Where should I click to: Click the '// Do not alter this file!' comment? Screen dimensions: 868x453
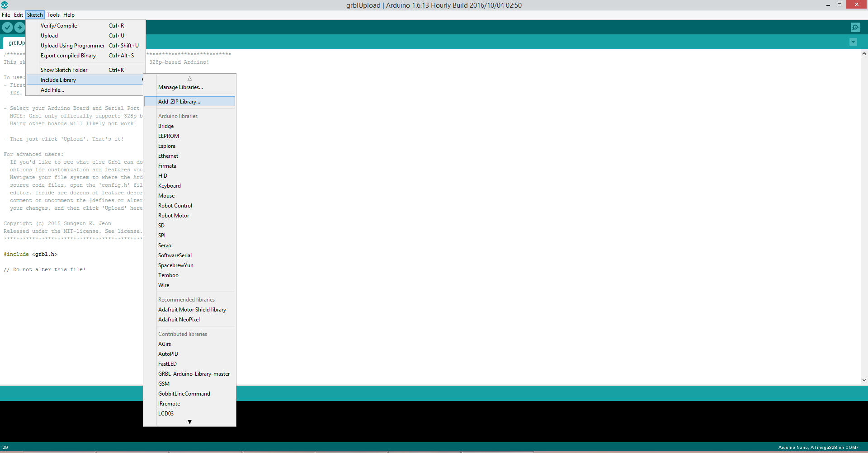click(45, 270)
